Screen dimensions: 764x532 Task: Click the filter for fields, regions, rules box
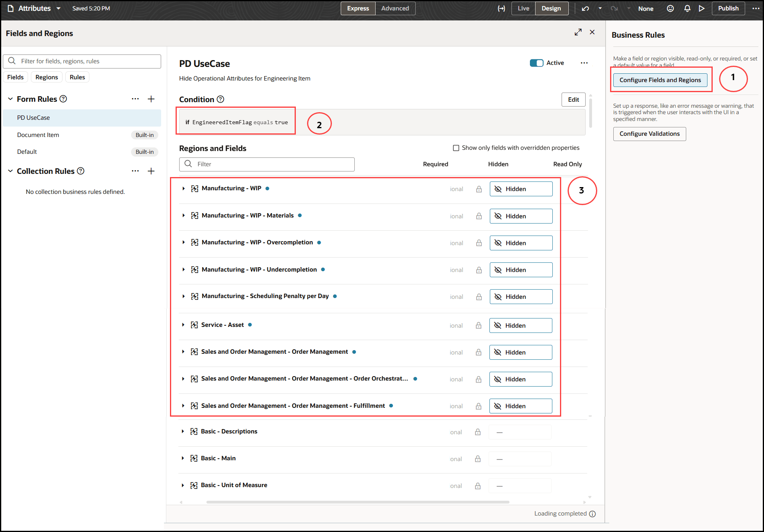pyautogui.click(x=82, y=61)
